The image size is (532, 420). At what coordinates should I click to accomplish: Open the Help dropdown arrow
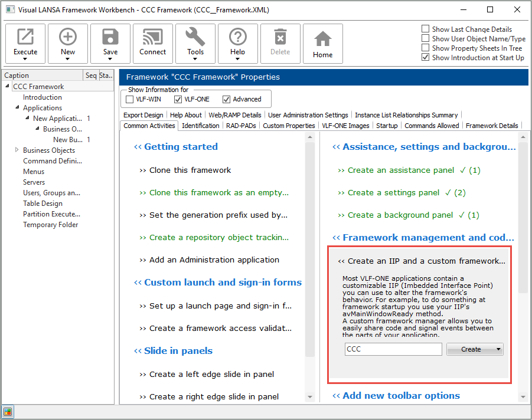point(237,59)
